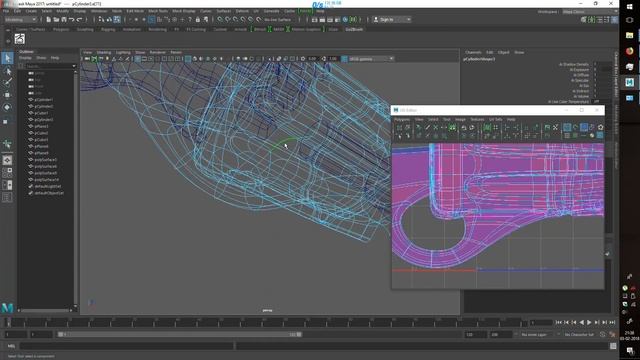Click the cut UV scissors icon in UV Editor
The width and height of the screenshot is (640, 360).
click(436, 127)
